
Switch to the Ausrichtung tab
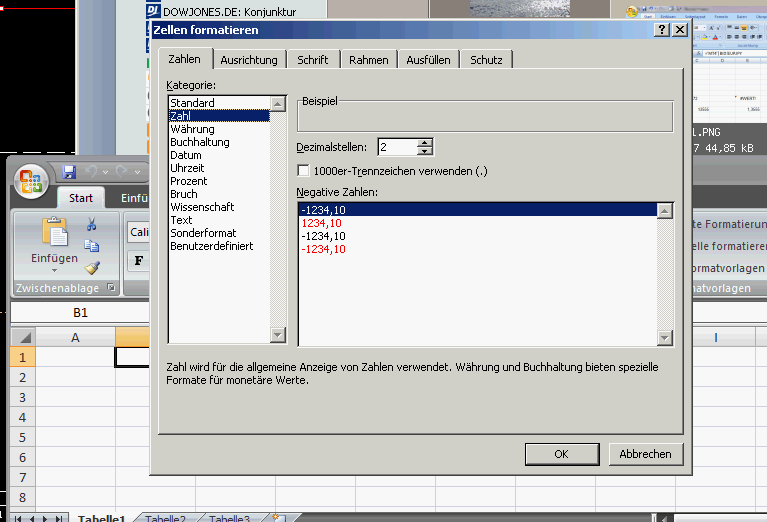click(x=249, y=60)
